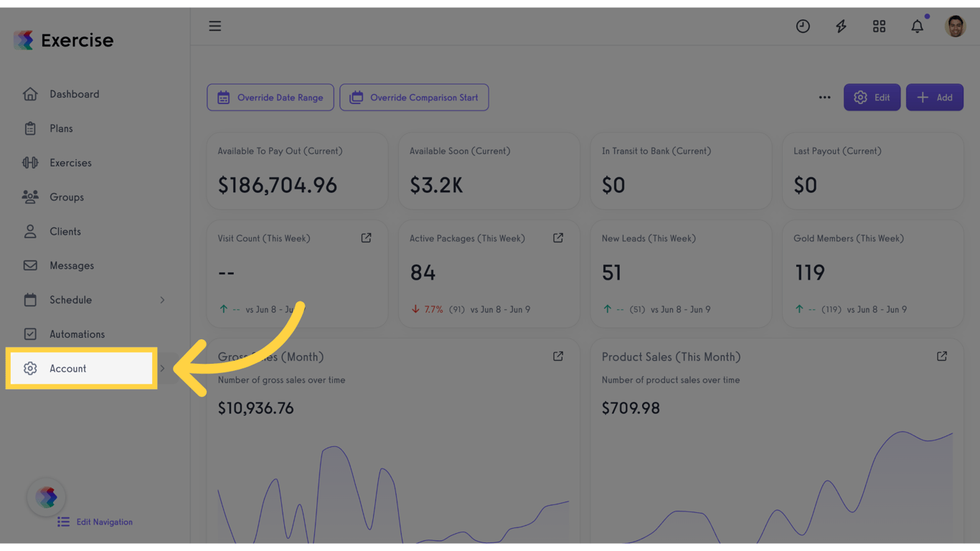
Task: Click the Product Sales line chart
Action: coord(777,486)
